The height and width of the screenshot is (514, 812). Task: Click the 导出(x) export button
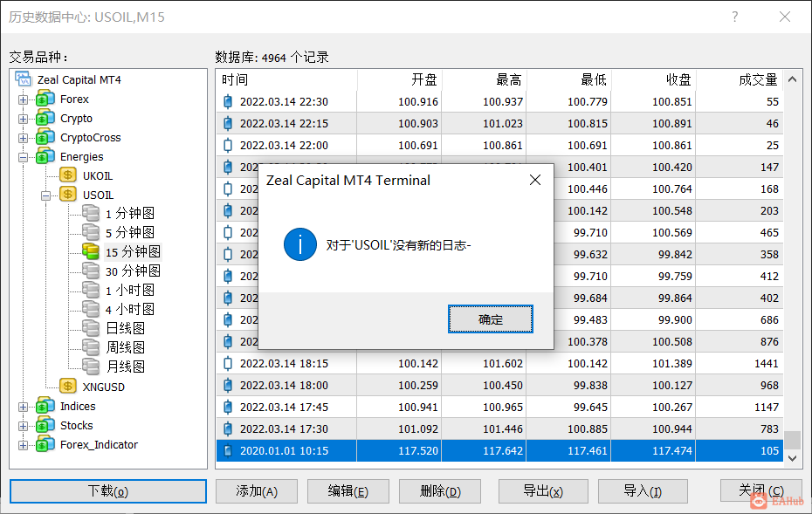tap(543, 490)
